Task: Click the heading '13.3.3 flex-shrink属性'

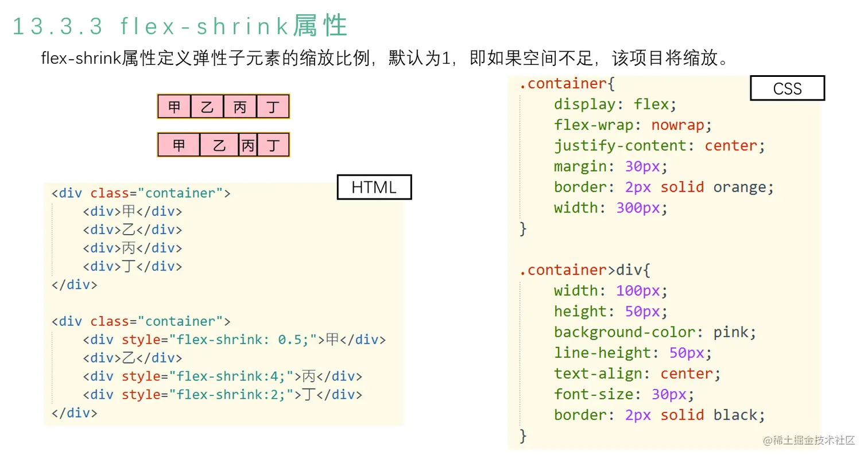Action: tap(180, 26)
